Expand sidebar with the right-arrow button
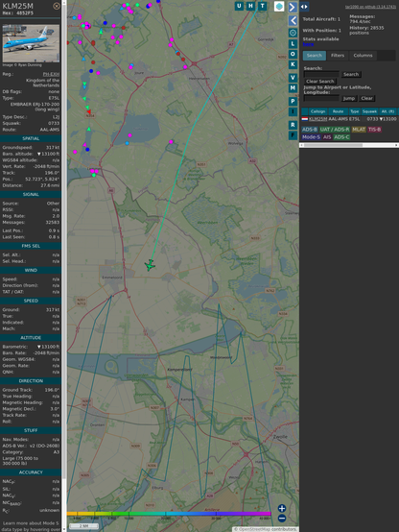Screen dimensions: 399x532 (x=293, y=7)
